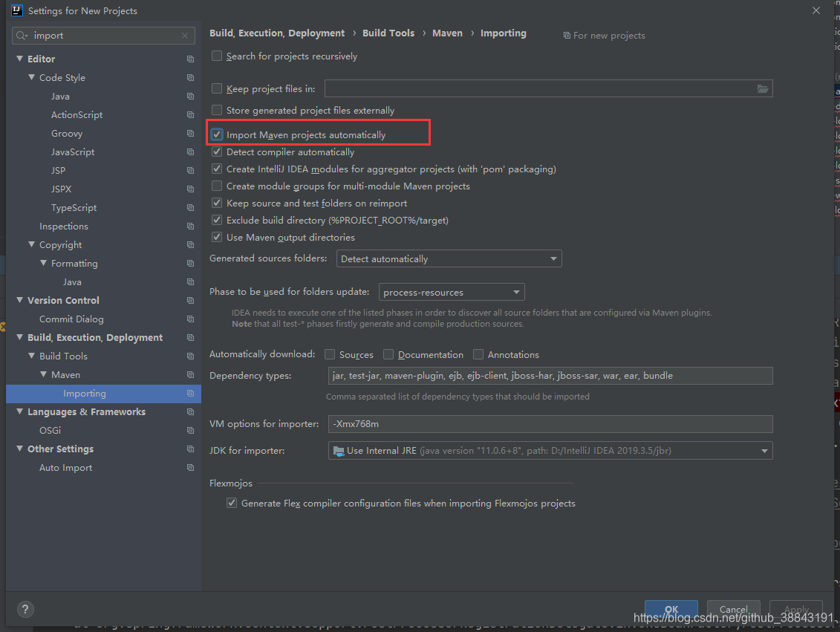Collapse the Code Style tree node
This screenshot has height=632, width=840.
[32, 77]
